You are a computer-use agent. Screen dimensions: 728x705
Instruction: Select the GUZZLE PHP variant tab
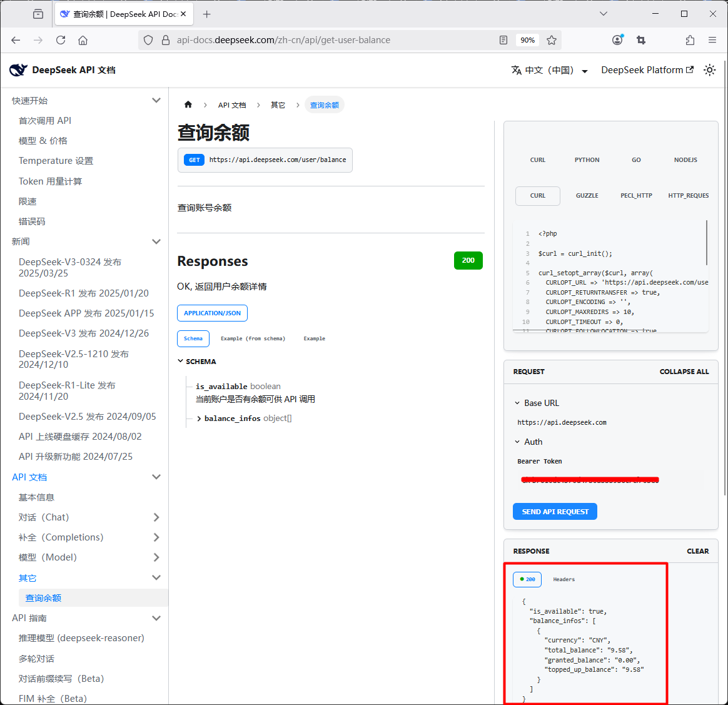point(587,196)
